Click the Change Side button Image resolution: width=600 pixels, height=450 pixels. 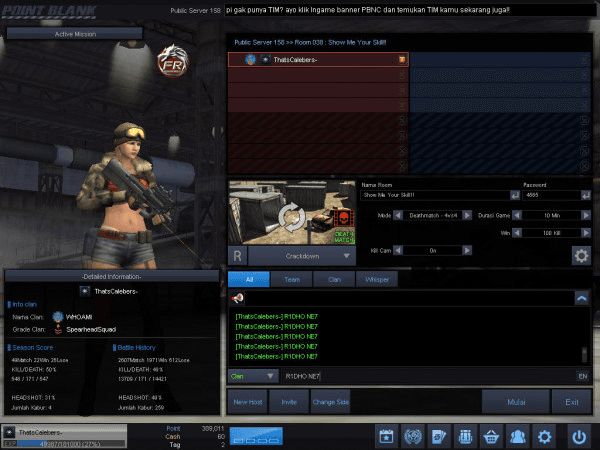(331, 402)
